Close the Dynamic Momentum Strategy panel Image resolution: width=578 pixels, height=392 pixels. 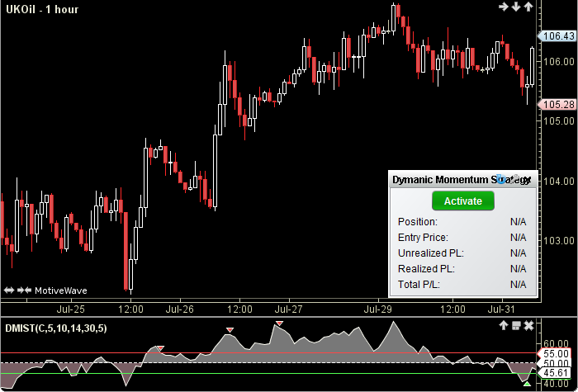pos(528,180)
